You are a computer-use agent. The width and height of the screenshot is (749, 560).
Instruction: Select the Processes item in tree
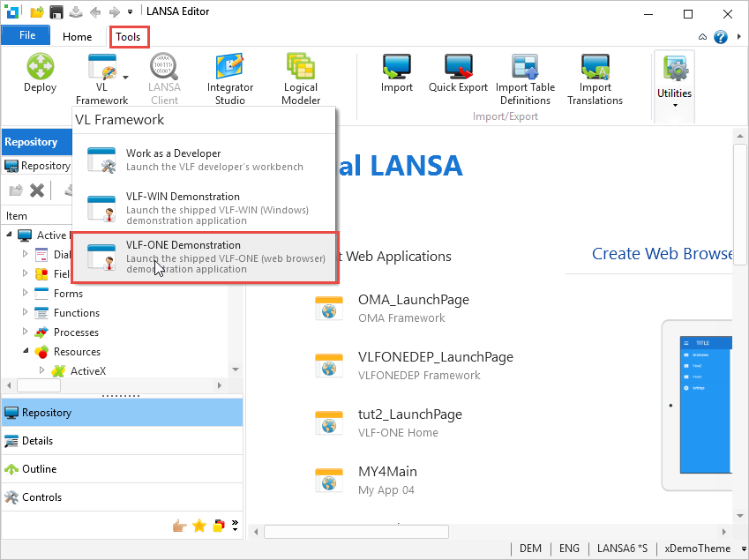tap(76, 332)
